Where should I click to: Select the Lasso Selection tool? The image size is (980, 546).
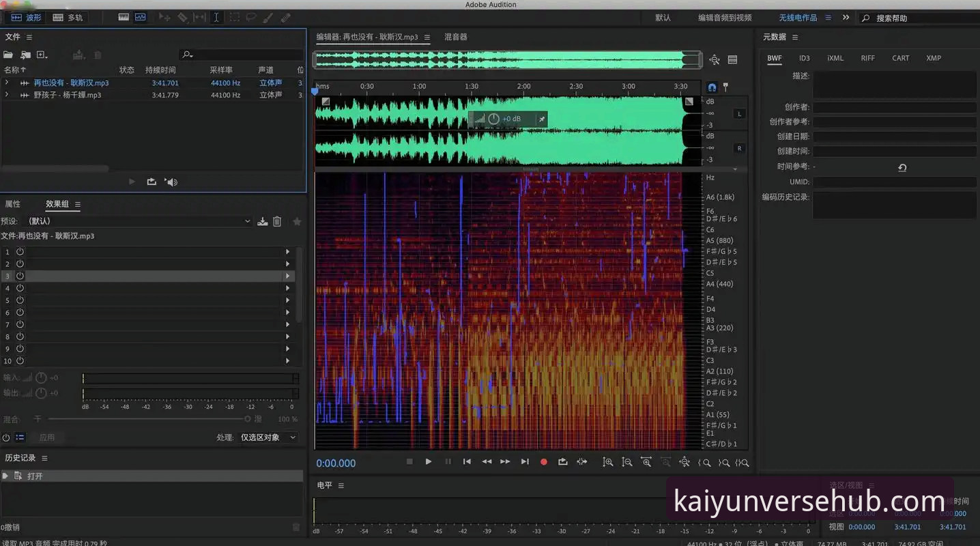tap(251, 18)
